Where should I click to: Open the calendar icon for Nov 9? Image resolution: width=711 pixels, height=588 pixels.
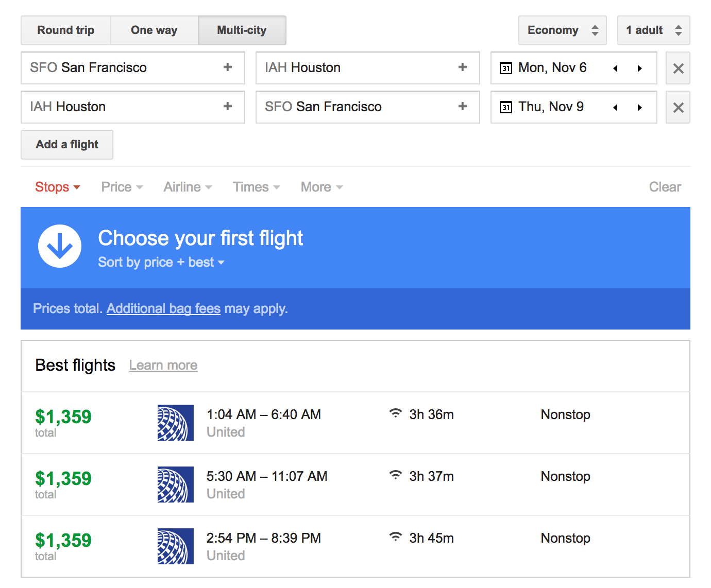pos(506,107)
